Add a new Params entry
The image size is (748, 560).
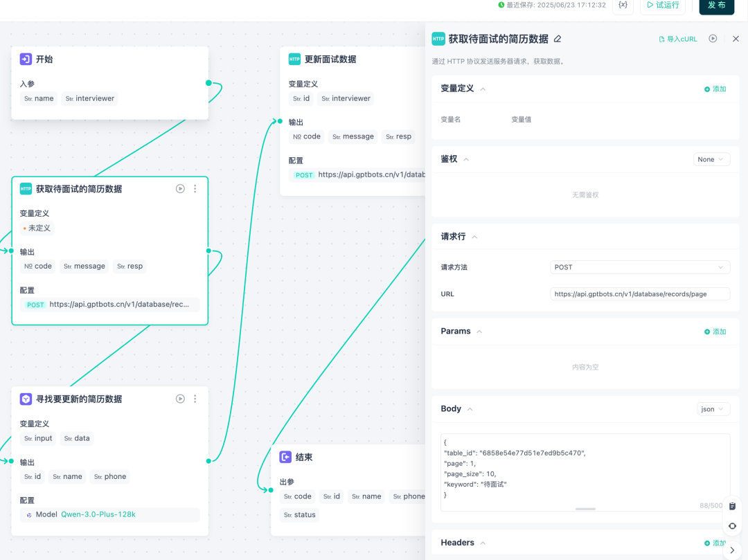[715, 332]
